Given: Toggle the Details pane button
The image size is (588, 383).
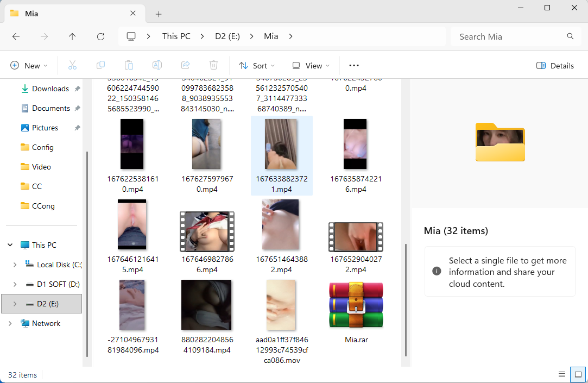Looking at the screenshot, I should (555, 66).
